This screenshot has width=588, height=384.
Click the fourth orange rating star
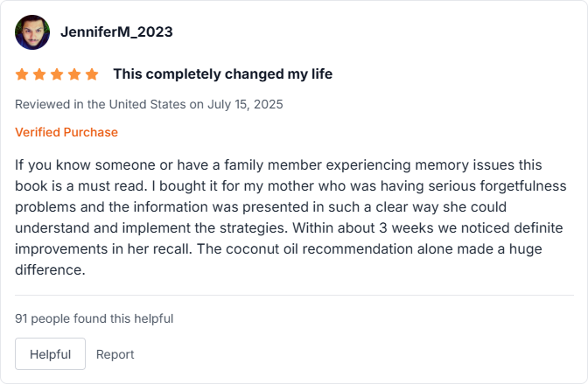pos(74,74)
